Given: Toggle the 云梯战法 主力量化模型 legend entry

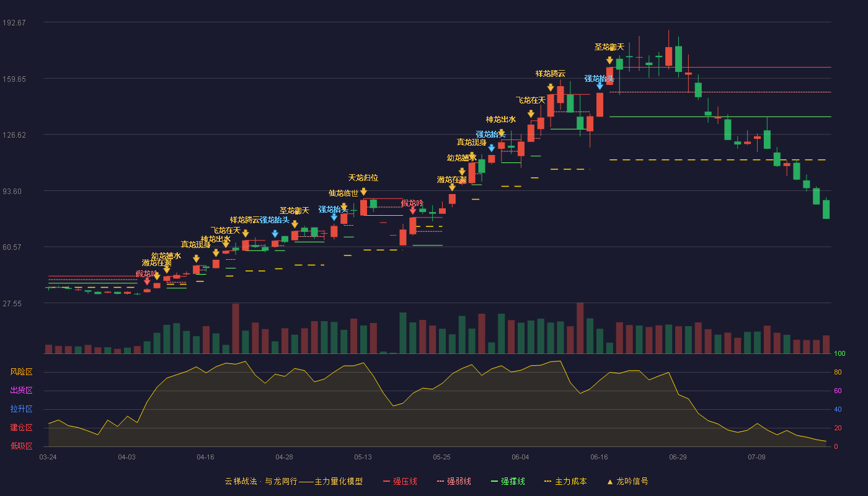Looking at the screenshot, I should click(293, 481).
